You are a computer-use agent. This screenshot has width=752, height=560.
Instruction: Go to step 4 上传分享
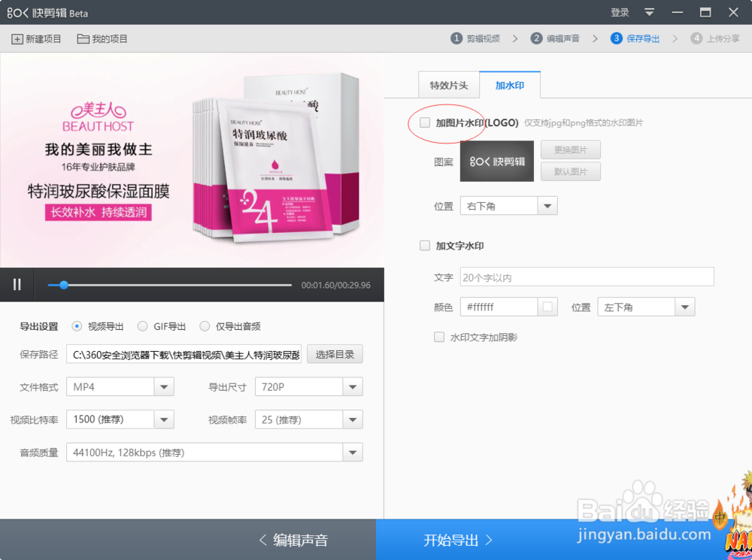pos(715,38)
